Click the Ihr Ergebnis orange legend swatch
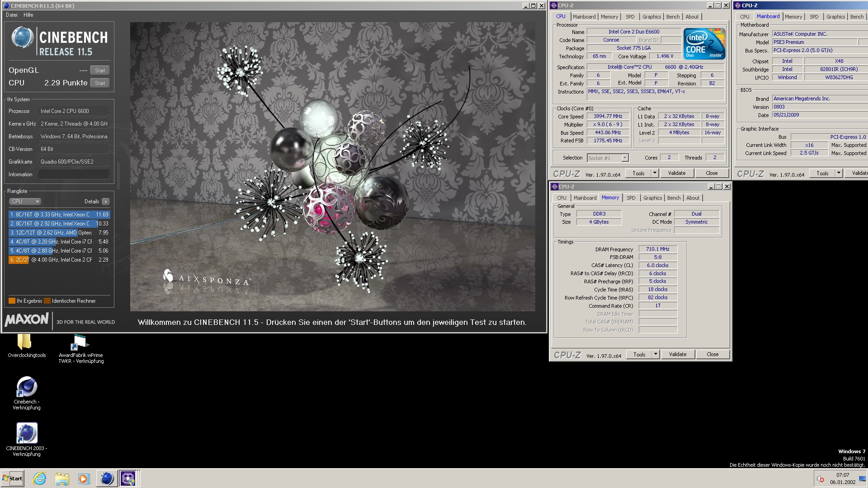Image resolution: width=868 pixels, height=488 pixels. [x=12, y=301]
